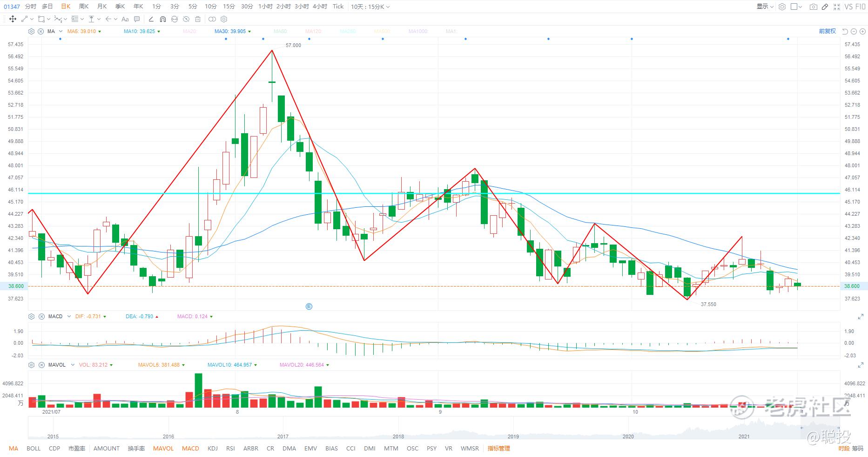Screen dimensions: 868x457
Task: Open settings gear for MA indicator
Action: (31, 31)
